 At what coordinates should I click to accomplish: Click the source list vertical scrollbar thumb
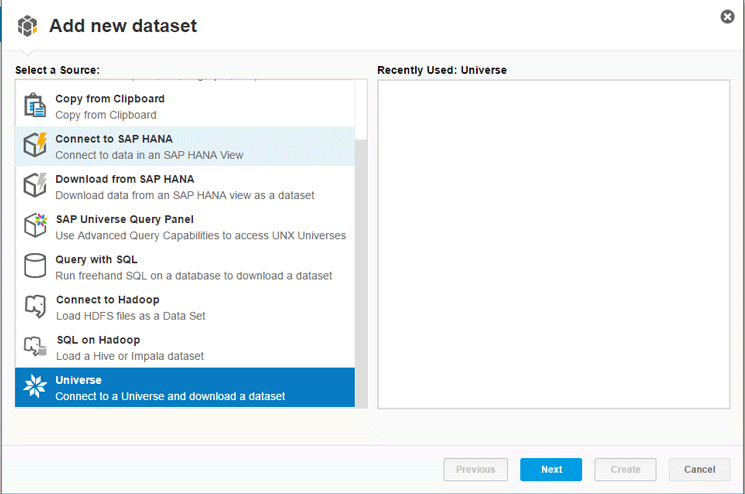pos(361,273)
